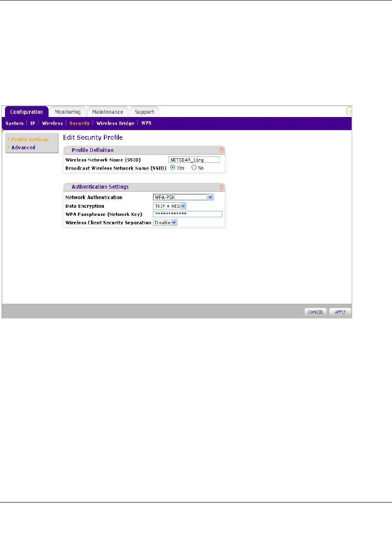The image size is (392, 537).
Task: Click the Authentication Settings section header
Action: 144,187
